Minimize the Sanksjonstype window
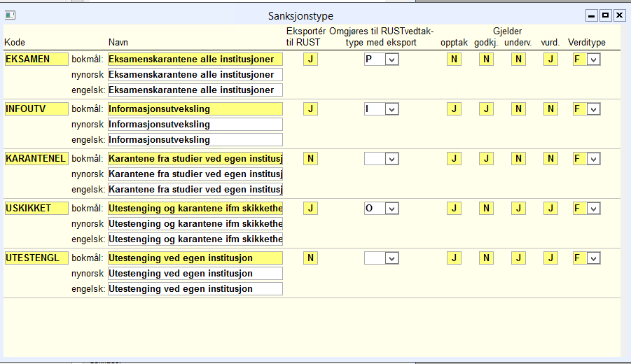This screenshot has height=364, width=631. [x=591, y=15]
